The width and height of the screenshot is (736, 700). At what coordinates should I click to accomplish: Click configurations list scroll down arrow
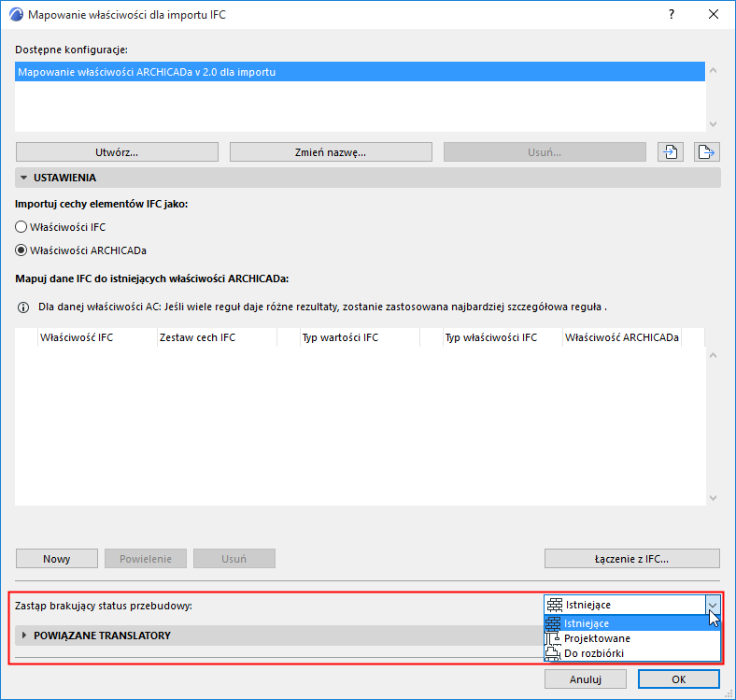click(713, 124)
